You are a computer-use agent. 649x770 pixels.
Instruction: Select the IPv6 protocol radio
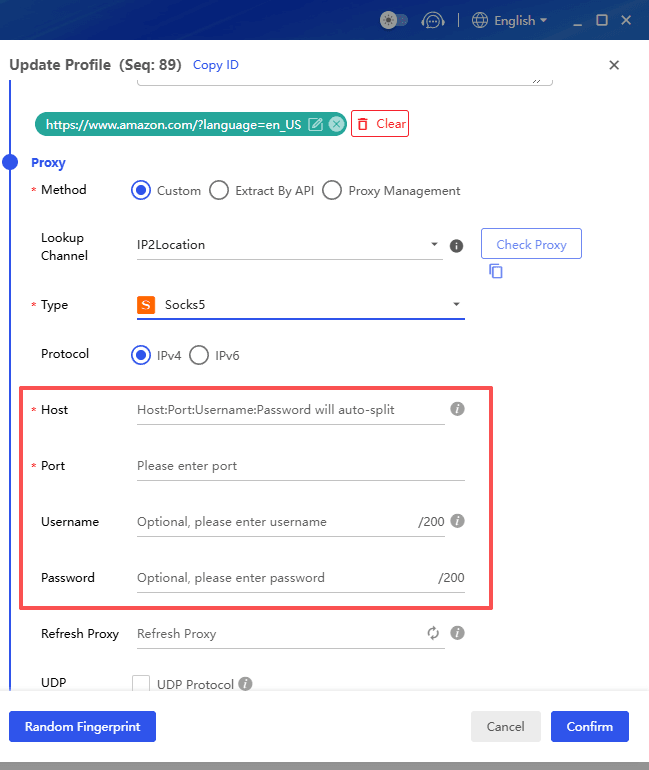coord(199,355)
